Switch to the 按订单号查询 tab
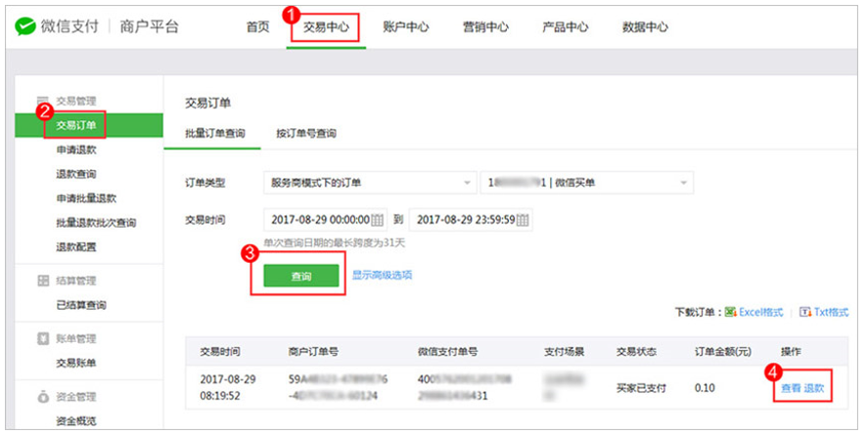868x435 pixels. (x=306, y=133)
